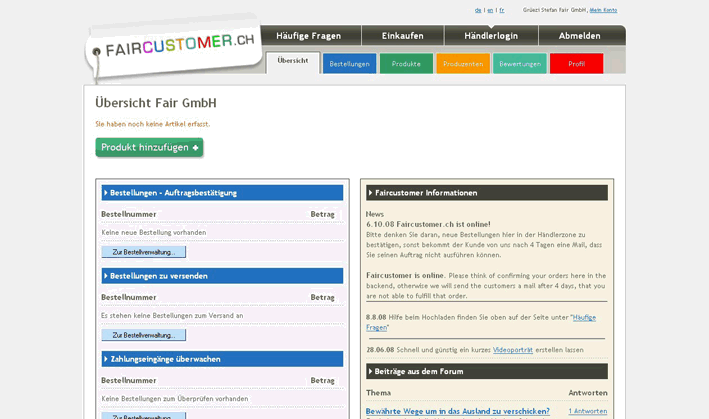Open the Einkaufen menu
Image resolution: width=709 pixels, height=419 pixels.
[403, 36]
